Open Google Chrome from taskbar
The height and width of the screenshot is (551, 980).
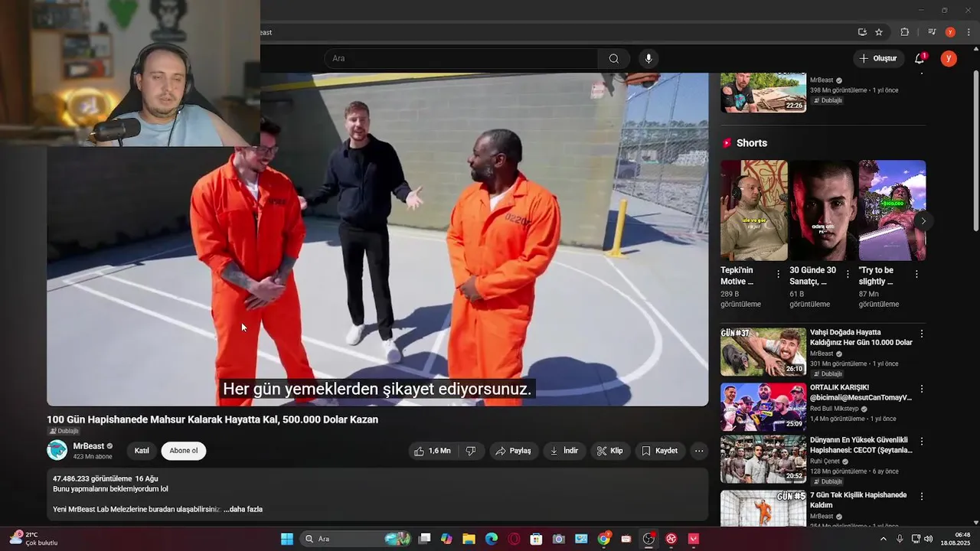click(x=604, y=539)
